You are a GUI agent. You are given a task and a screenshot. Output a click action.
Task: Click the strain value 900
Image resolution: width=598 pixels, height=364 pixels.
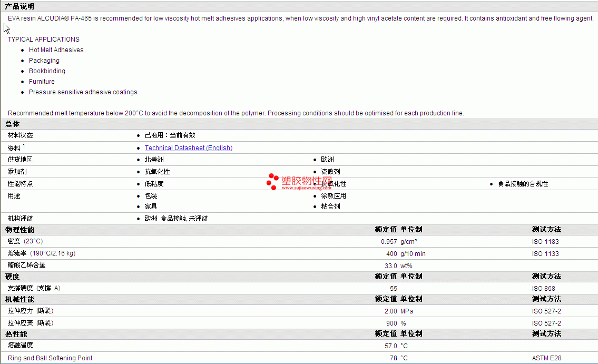[x=391, y=323]
